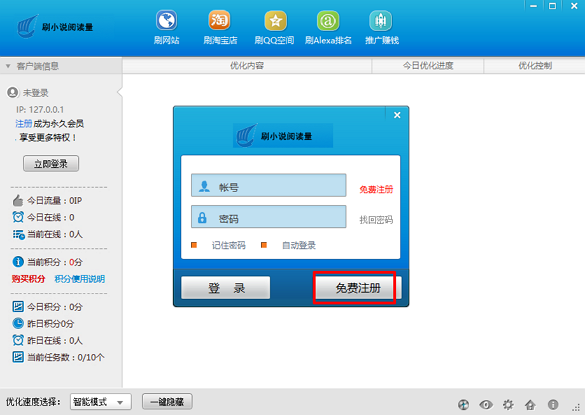Image resolution: width=585 pixels, height=415 pixels.
Task: Open the 刷淘宝店 icon
Action: pyautogui.click(x=219, y=21)
